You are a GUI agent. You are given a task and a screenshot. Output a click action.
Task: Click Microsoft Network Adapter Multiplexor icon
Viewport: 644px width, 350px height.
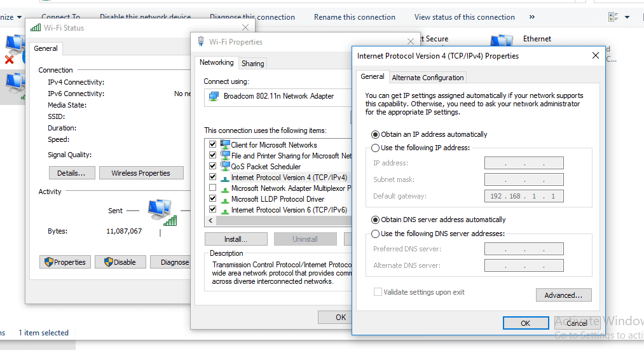[225, 189]
